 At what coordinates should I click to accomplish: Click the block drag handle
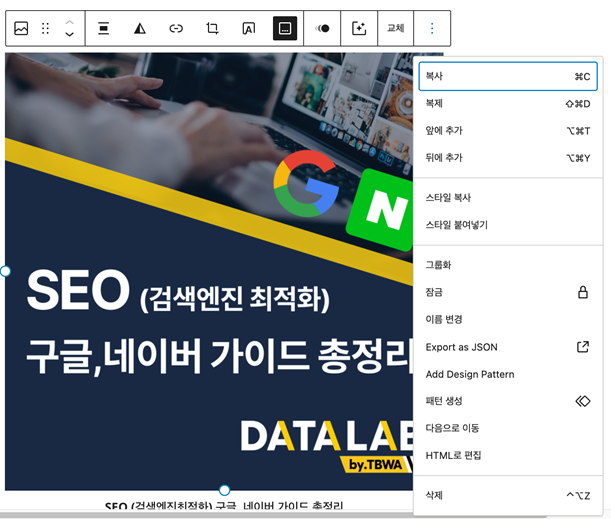[45, 29]
